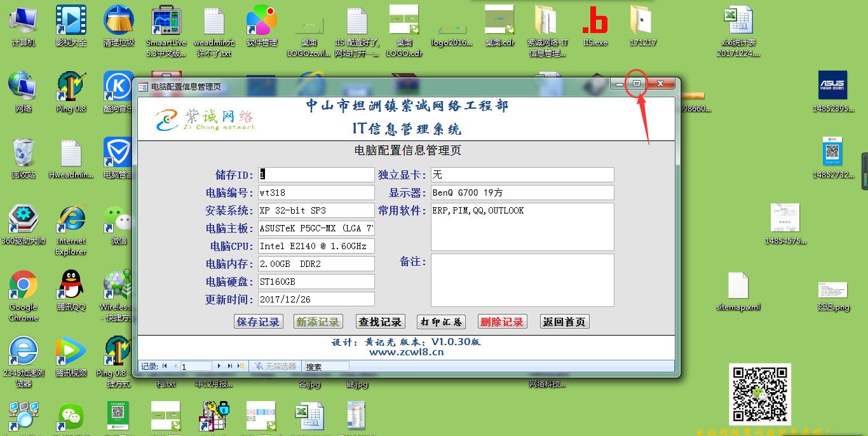The image size is (868, 436).
Task: Open the 紫诚网络-IT信息管理 folder
Action: coord(548,31)
